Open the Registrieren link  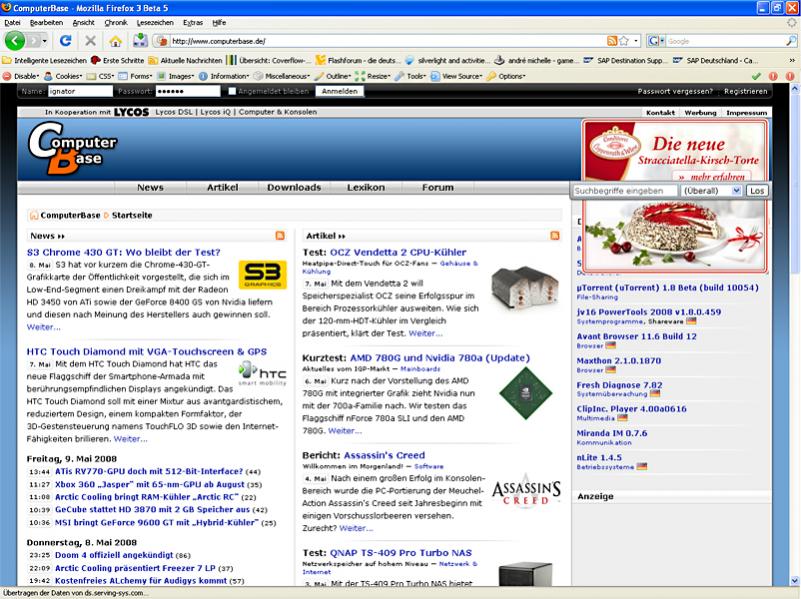745,91
